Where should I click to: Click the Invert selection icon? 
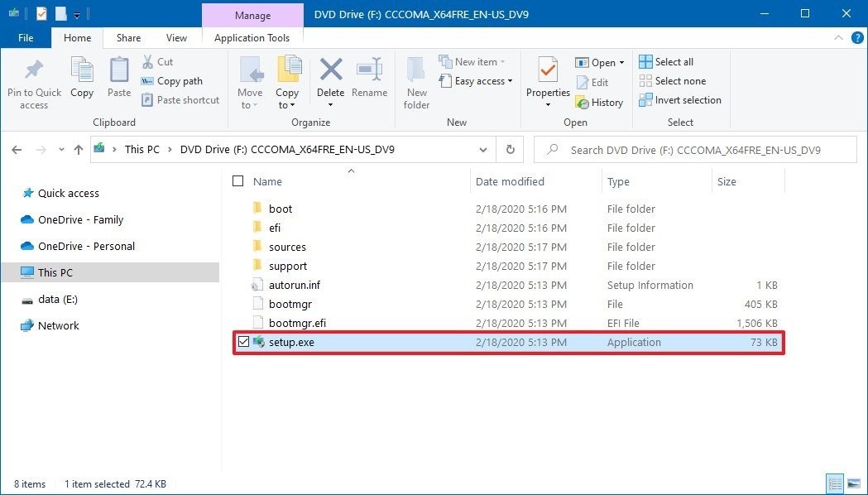pyautogui.click(x=645, y=99)
